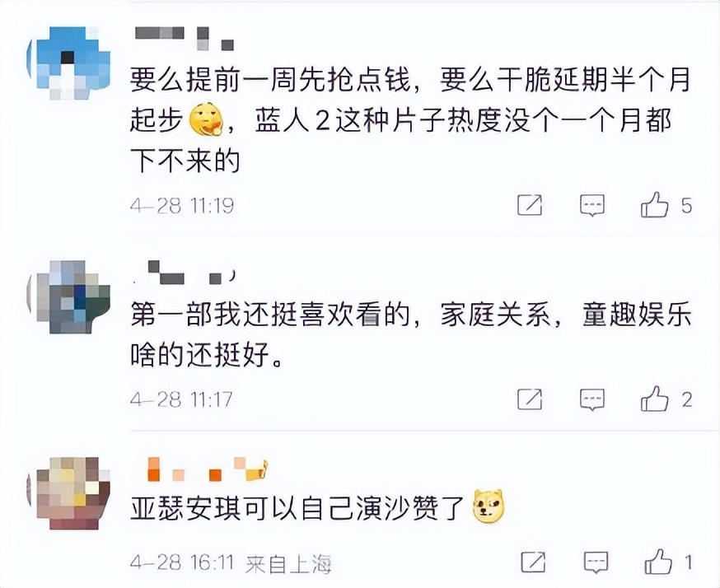Reply to the 16:11 comment from 上海
The height and width of the screenshot is (588, 720).
[596, 562]
